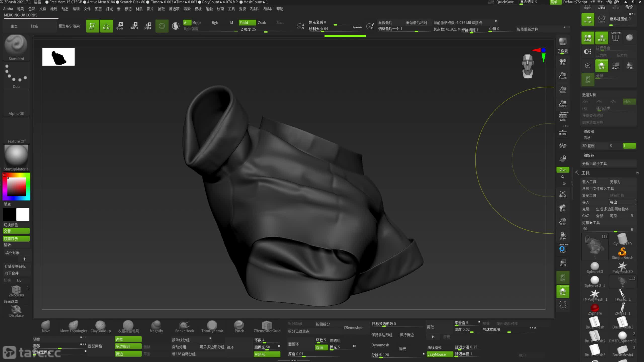Select the Pinch brush

tap(239, 327)
